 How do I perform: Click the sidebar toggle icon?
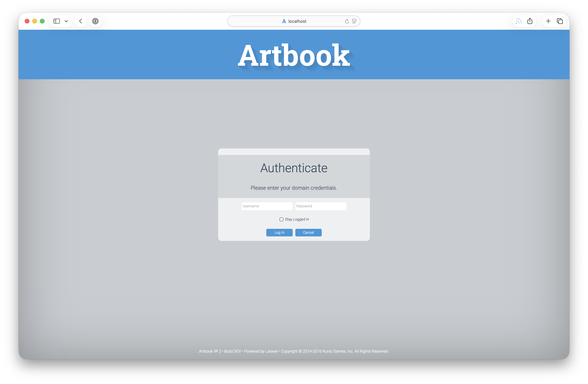pyautogui.click(x=57, y=21)
